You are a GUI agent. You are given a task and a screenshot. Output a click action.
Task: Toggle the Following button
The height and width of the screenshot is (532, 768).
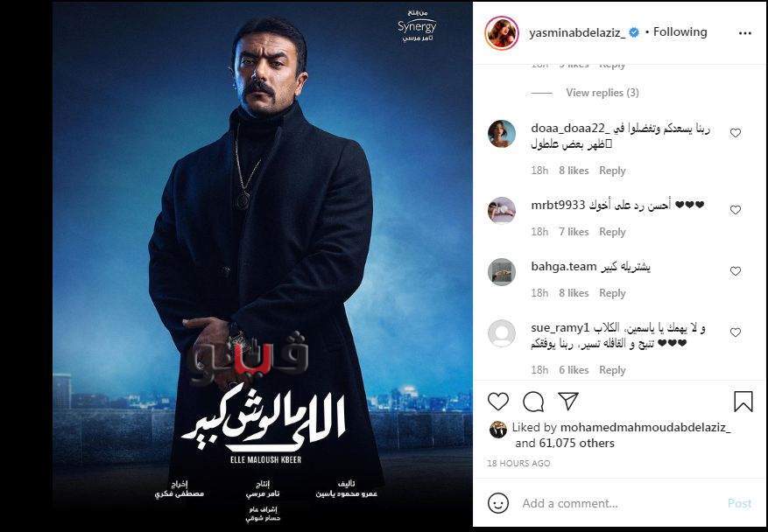coord(680,31)
